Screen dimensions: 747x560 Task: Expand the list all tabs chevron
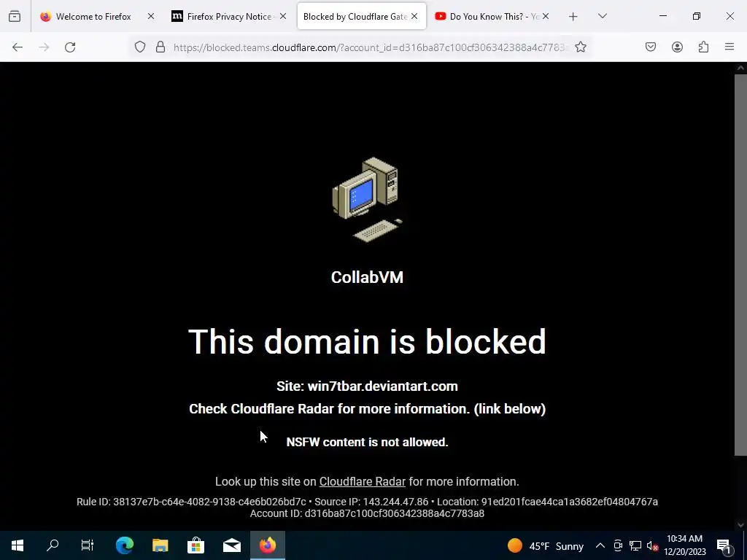click(x=602, y=16)
